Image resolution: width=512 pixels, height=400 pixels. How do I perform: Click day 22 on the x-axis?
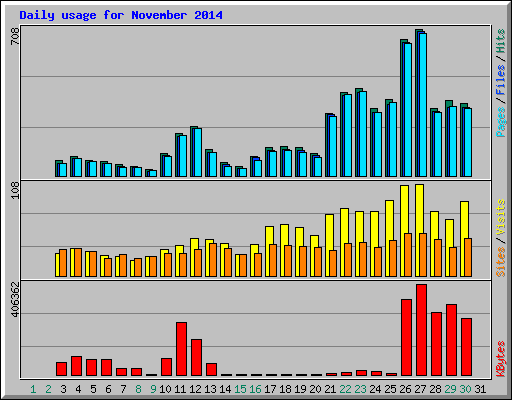(345, 389)
